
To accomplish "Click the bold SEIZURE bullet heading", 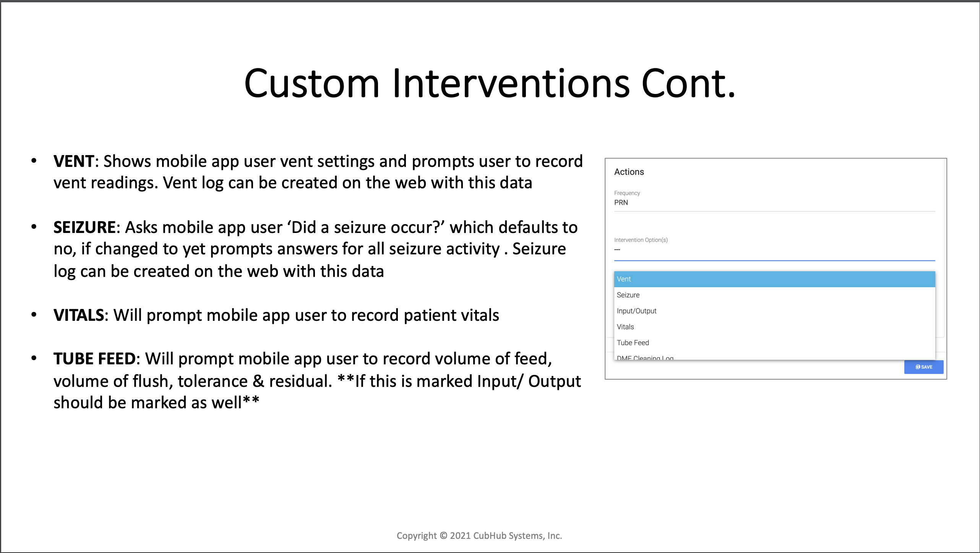I will (x=84, y=227).
